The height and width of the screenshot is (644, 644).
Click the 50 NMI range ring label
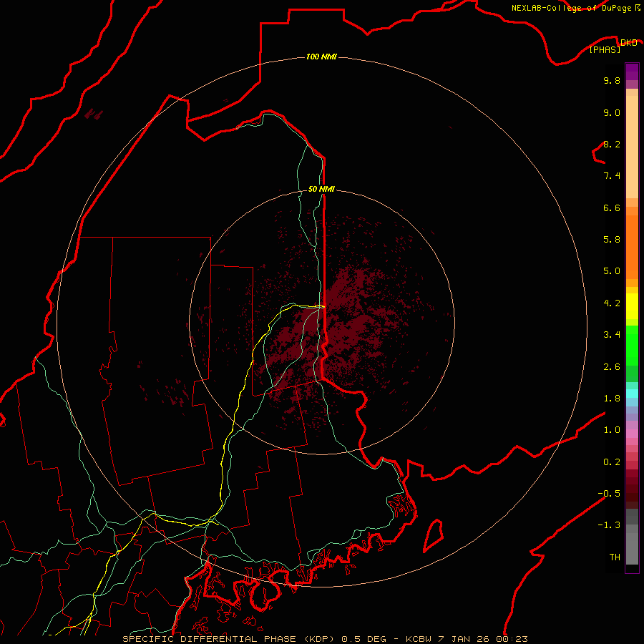(321, 189)
